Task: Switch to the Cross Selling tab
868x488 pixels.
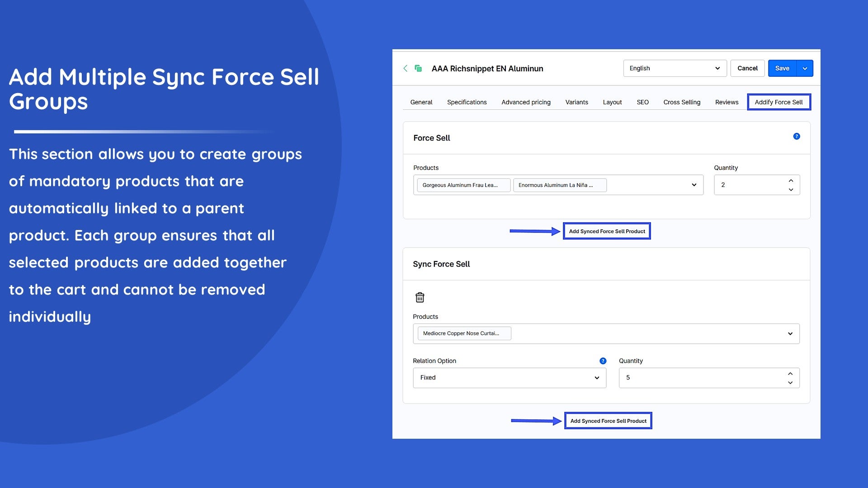Action: tap(682, 102)
